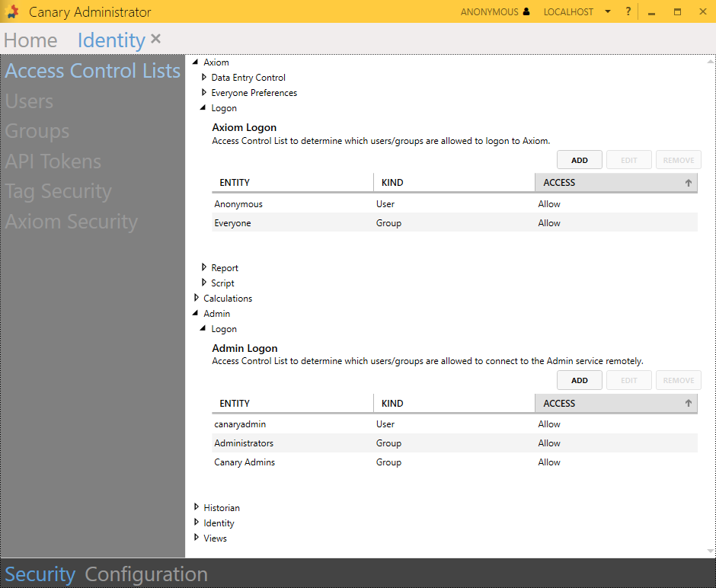The image size is (716, 588).
Task: Click the Canary Administrator logo icon
Action: 12,11
